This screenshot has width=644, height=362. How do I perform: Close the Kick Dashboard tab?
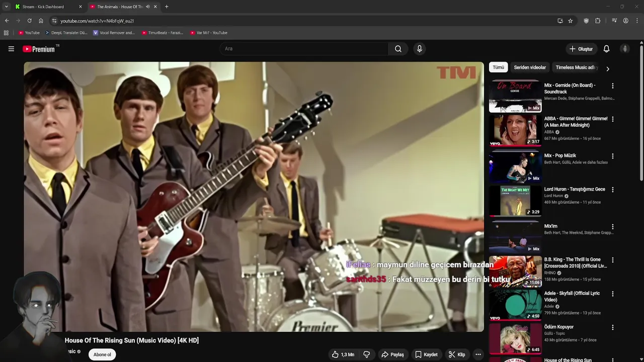click(80, 7)
